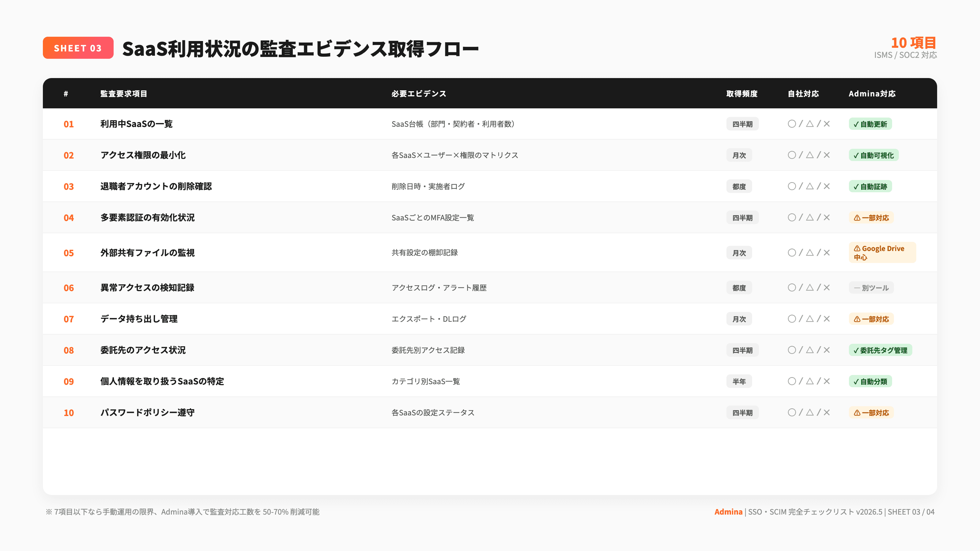Click エクスポート・DLログ evidence text
Image resolution: width=980 pixels, height=551 pixels.
pos(429,319)
